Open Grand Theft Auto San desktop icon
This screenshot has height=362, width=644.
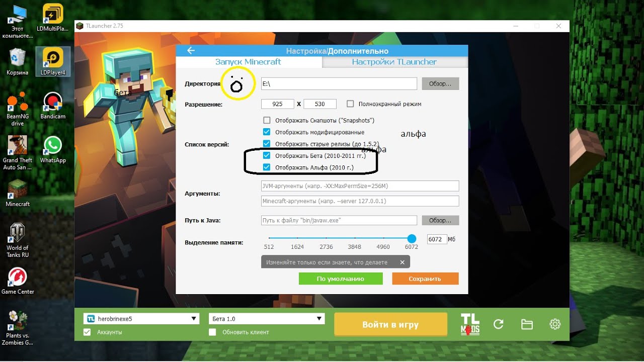[x=18, y=153]
